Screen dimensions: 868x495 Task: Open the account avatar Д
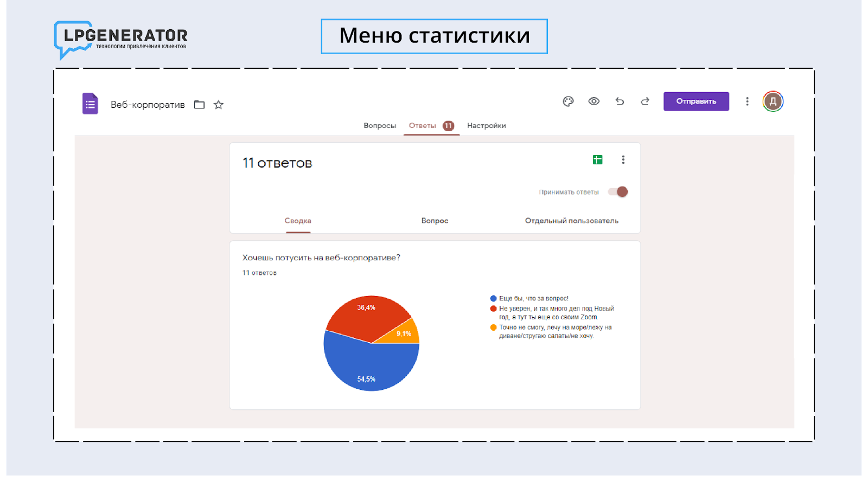click(x=773, y=101)
